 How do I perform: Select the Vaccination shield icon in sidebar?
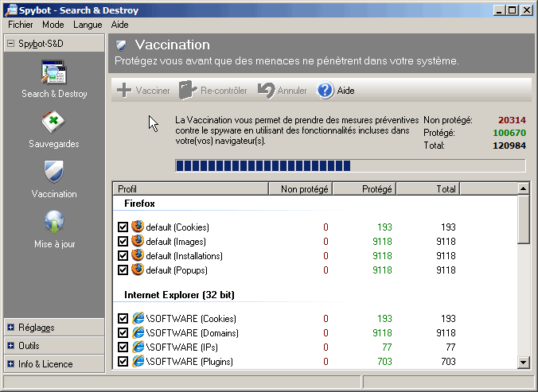point(54,172)
